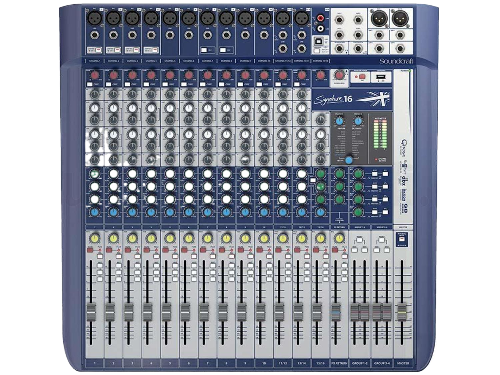
Task: Click the Soundcraft brand logo
Action: point(396,61)
